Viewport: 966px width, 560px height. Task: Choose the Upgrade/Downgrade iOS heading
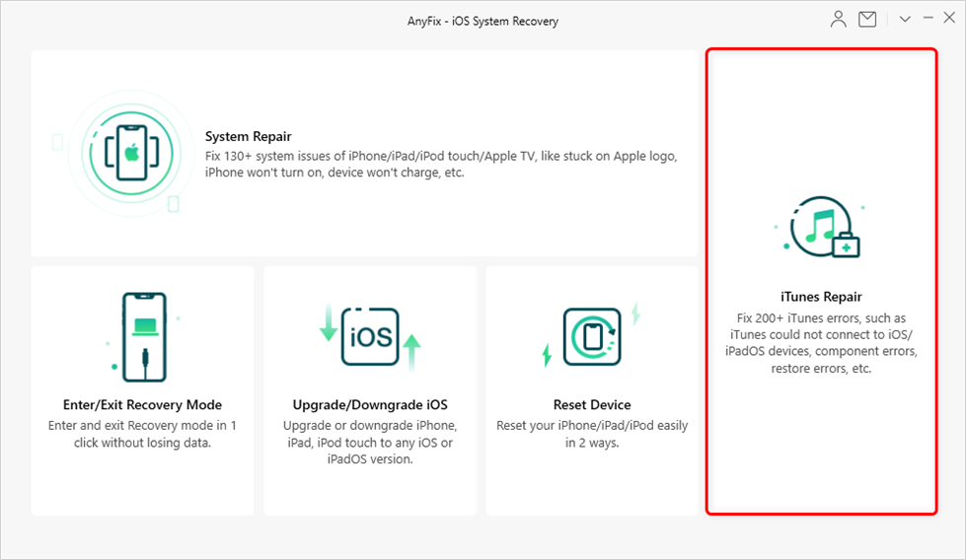pyautogui.click(x=370, y=404)
